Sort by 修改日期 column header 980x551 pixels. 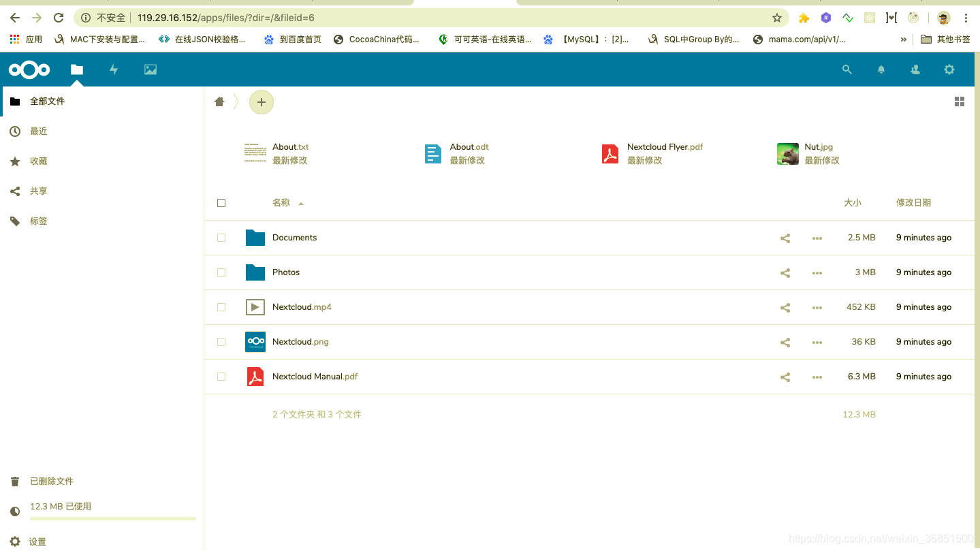pos(913,203)
